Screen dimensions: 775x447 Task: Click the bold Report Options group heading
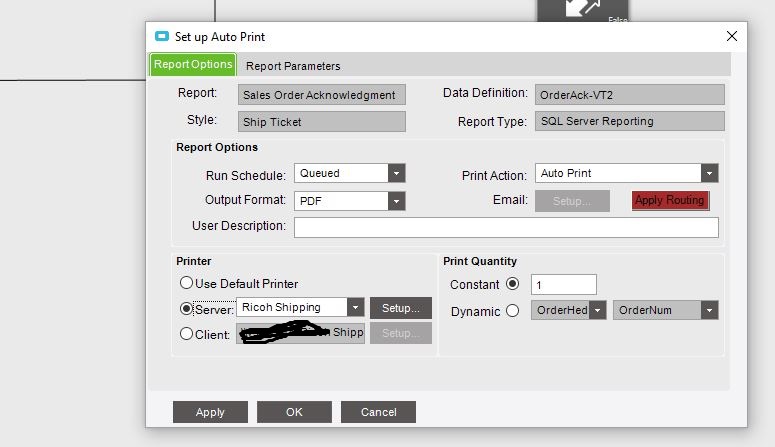tap(217, 147)
